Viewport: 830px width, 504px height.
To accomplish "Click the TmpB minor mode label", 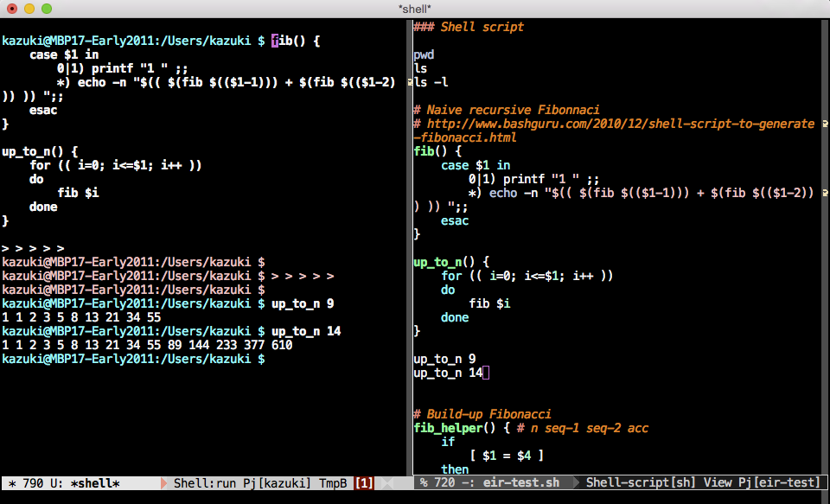I will click(333, 483).
